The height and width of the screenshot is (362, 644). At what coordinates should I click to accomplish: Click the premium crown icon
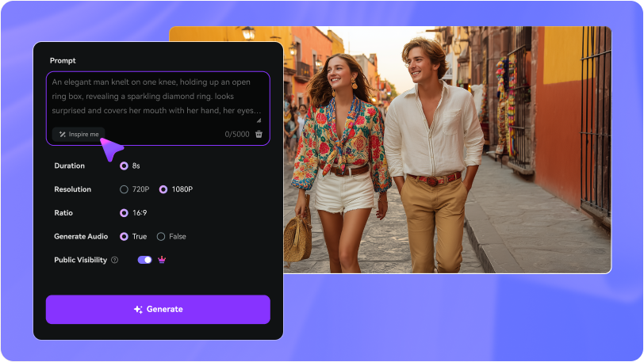pos(162,259)
